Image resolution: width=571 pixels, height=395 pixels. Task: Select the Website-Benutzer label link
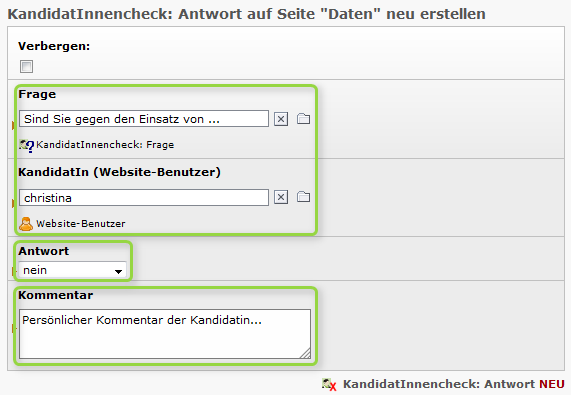[x=80, y=224]
